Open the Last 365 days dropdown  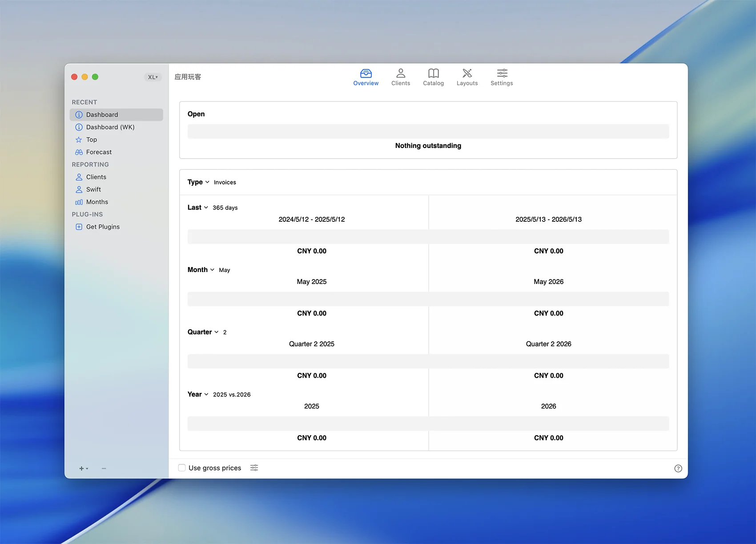(x=213, y=208)
